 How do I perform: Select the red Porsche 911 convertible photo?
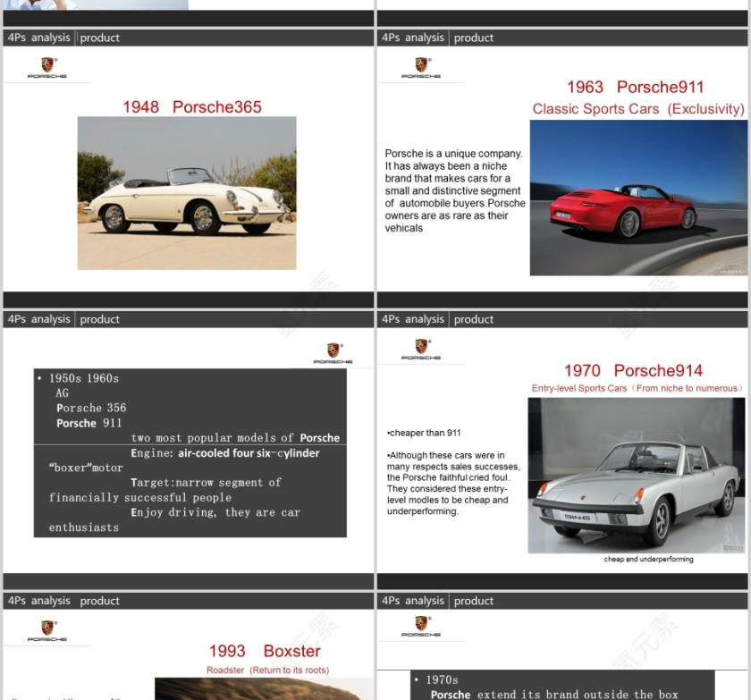point(638,198)
